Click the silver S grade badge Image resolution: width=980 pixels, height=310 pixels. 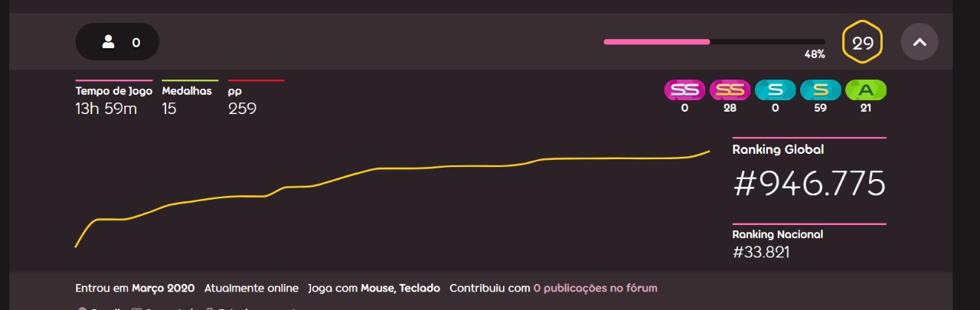tap(775, 90)
